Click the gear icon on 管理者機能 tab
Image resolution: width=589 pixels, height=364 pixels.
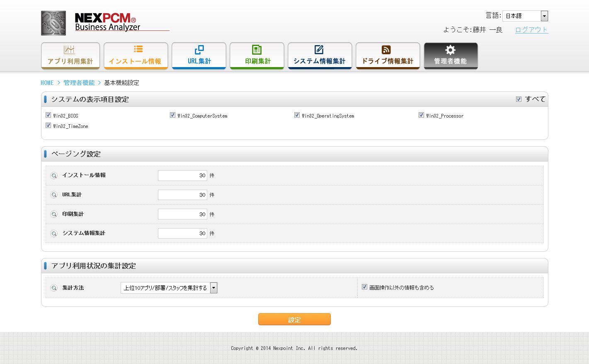pyautogui.click(x=451, y=50)
